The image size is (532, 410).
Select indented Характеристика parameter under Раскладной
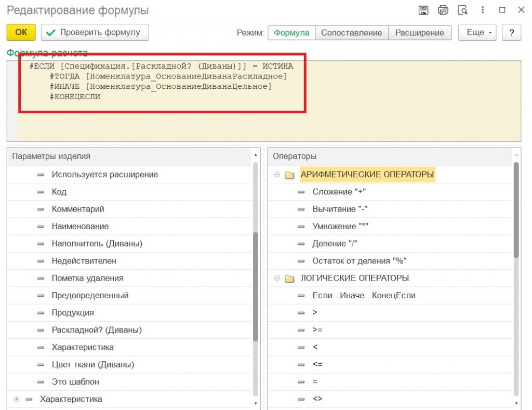pos(129,347)
